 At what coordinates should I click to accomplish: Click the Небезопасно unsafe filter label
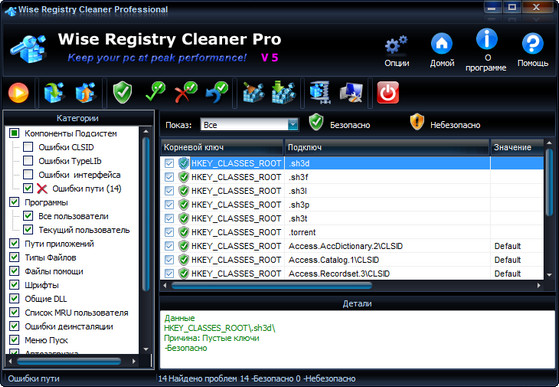click(x=455, y=125)
